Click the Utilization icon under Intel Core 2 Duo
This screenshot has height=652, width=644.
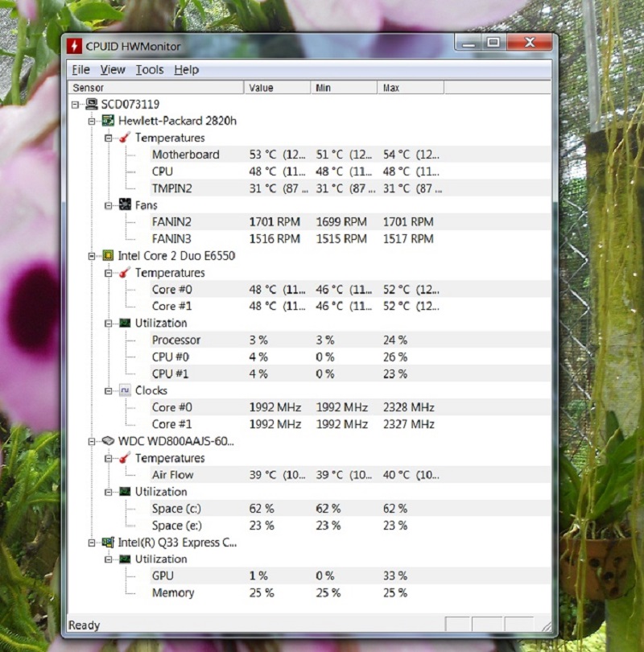pos(125,323)
